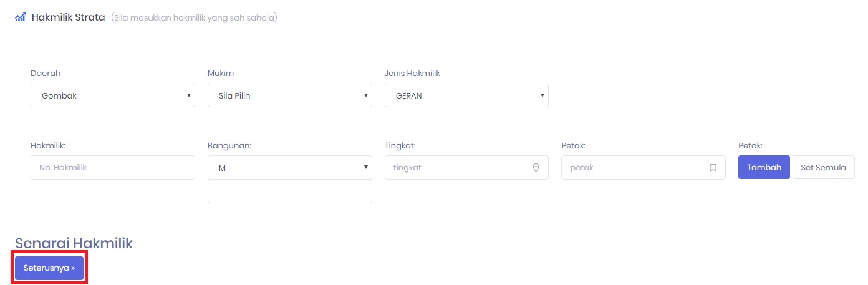Viewport: 868px width, 285px height.
Task: Click the chart icon beside Hakmilik Strata
Action: coord(20,17)
